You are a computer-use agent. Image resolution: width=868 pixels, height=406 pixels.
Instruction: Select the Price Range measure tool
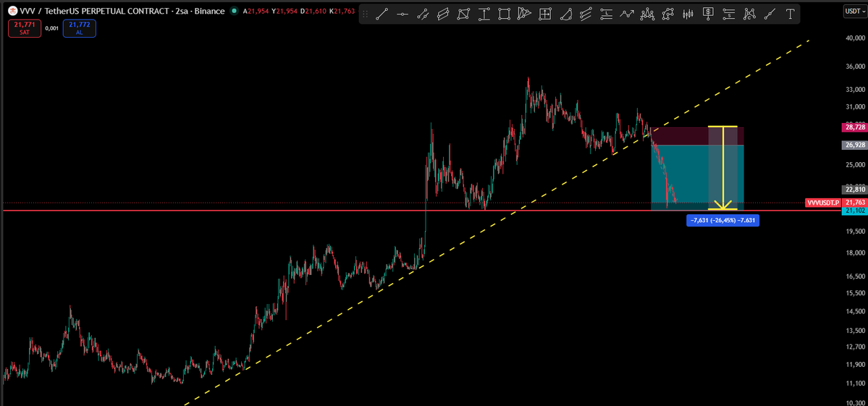tap(484, 14)
